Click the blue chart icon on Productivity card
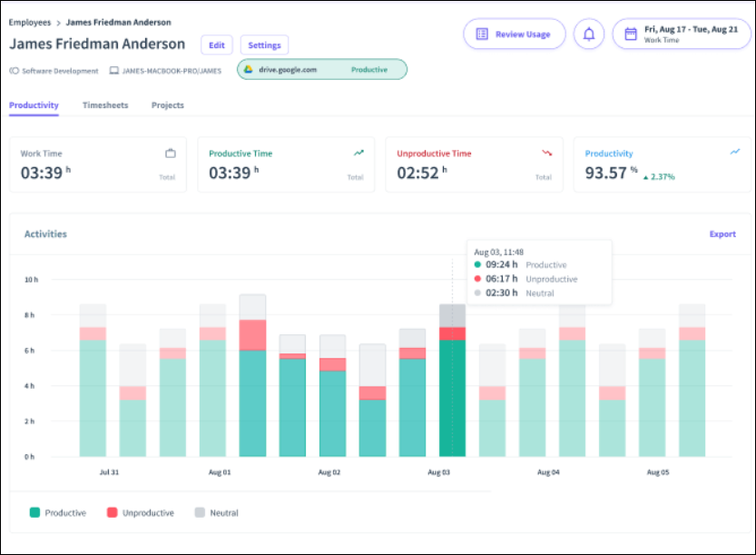The width and height of the screenshot is (756, 555). tap(735, 153)
